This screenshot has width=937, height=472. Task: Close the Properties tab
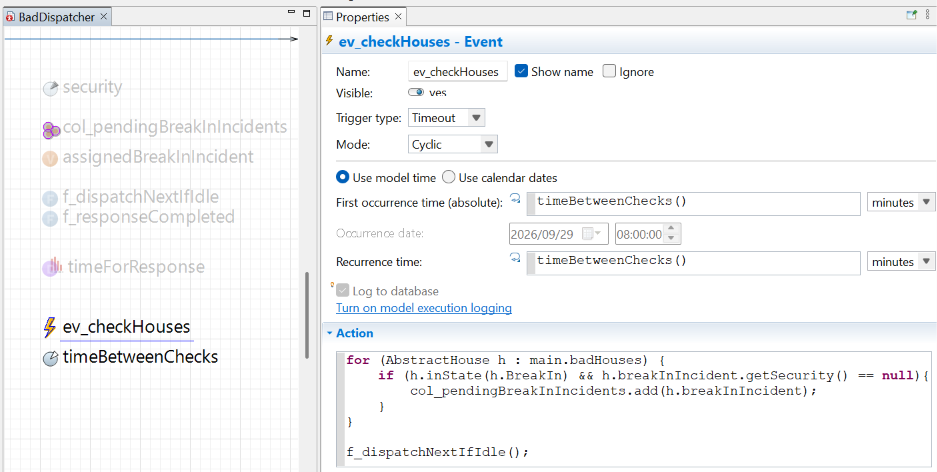[398, 17]
